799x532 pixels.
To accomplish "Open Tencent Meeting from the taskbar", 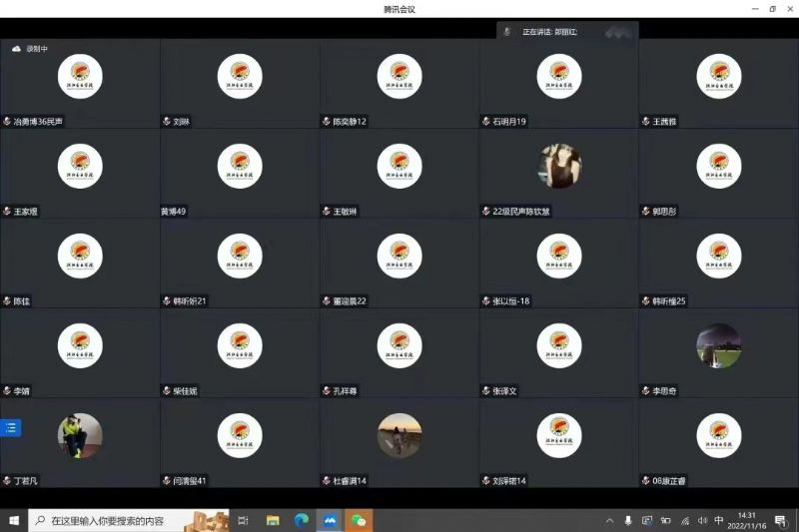I will (x=329, y=521).
